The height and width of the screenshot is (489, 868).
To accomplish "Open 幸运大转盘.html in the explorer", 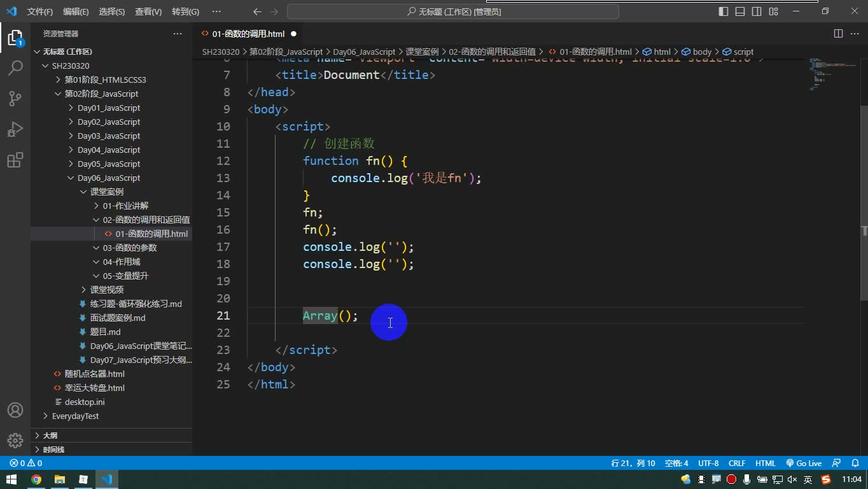I will point(94,388).
